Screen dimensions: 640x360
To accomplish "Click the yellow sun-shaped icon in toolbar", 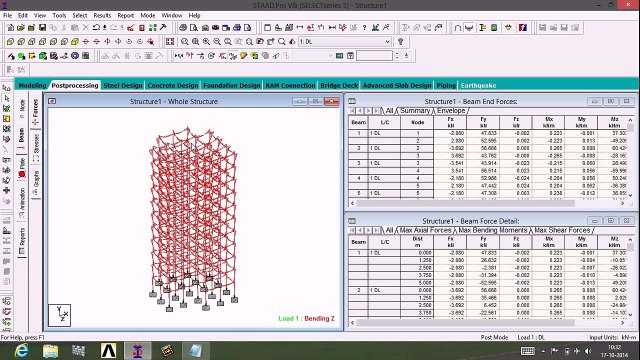I will tap(508, 28).
